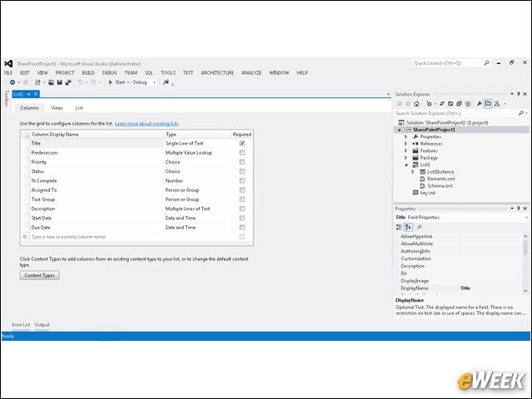Click the Pending Changes Filter icon in Solution Explorer
532x399 pixels.
point(429,104)
